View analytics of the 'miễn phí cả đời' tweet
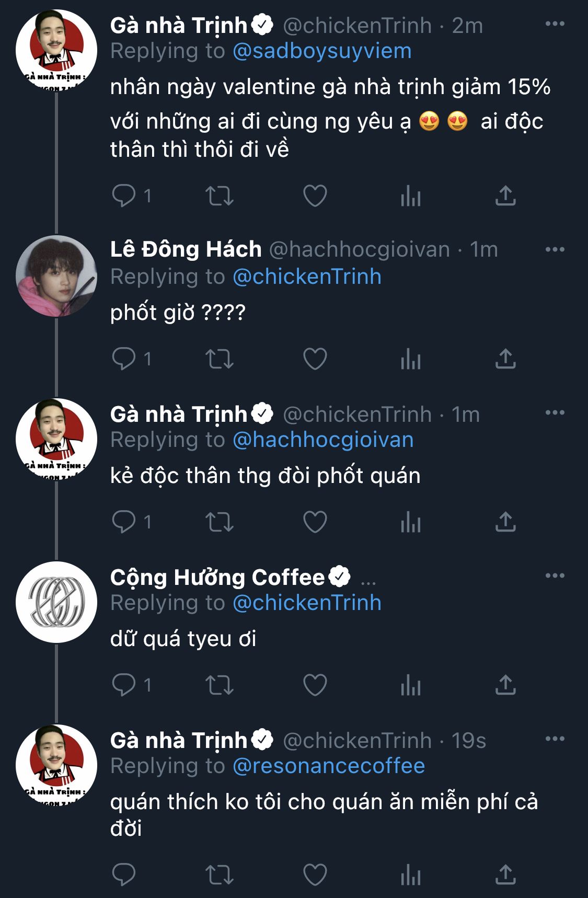588x898 pixels. click(410, 874)
